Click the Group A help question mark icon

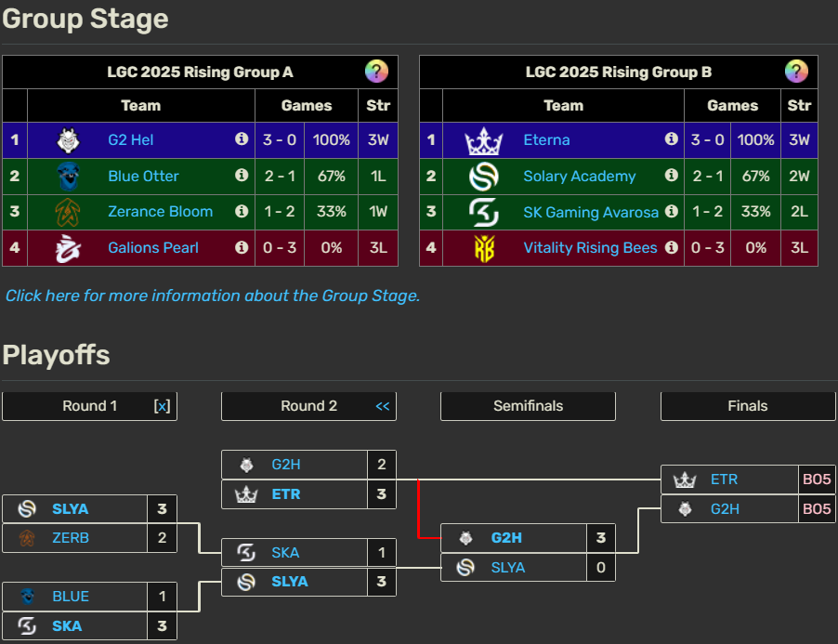tap(376, 72)
